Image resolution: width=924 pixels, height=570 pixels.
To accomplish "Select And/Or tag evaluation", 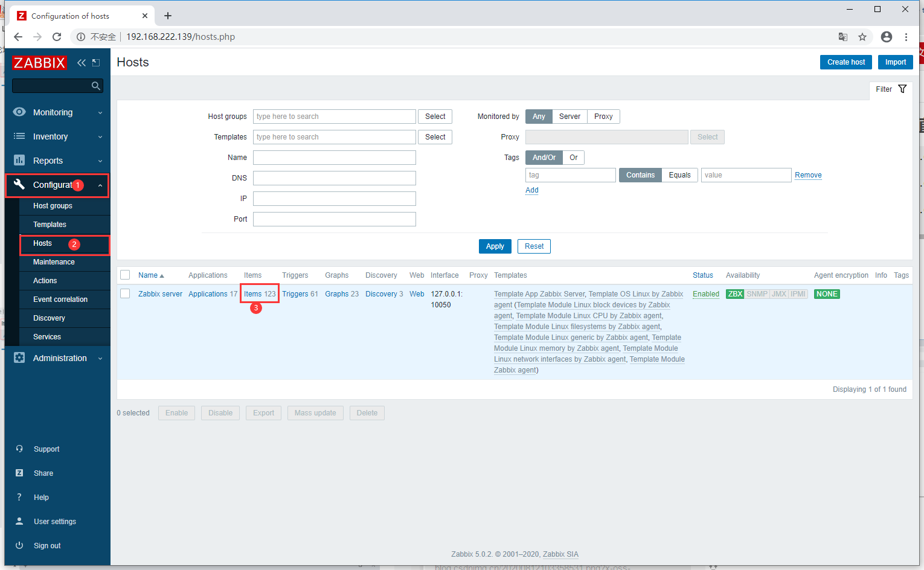I will [544, 158].
